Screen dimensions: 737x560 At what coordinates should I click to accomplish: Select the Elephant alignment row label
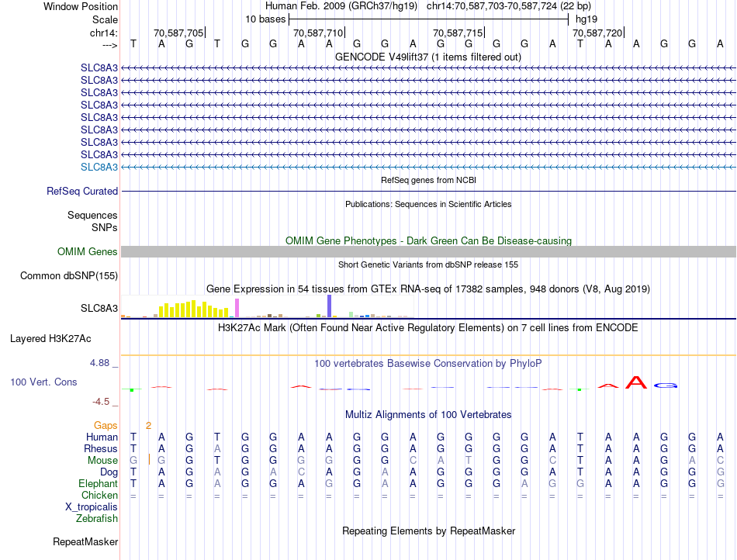98,483
